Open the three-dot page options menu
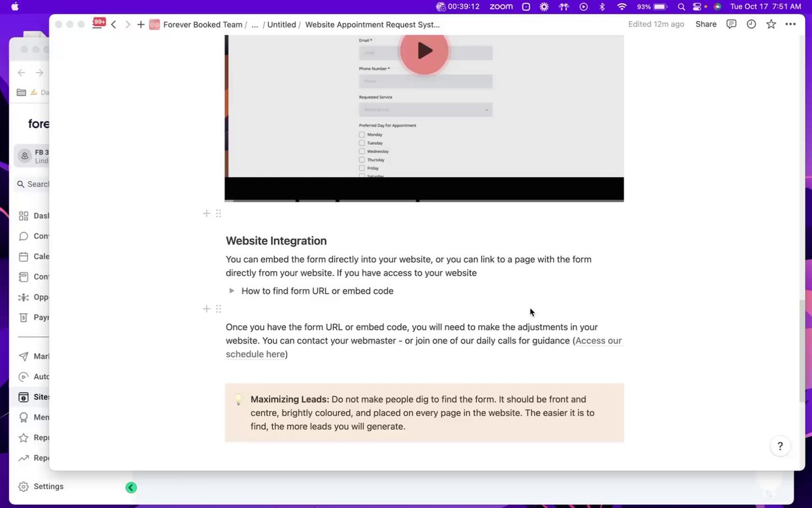Image resolution: width=812 pixels, height=508 pixels. pyautogui.click(x=790, y=24)
